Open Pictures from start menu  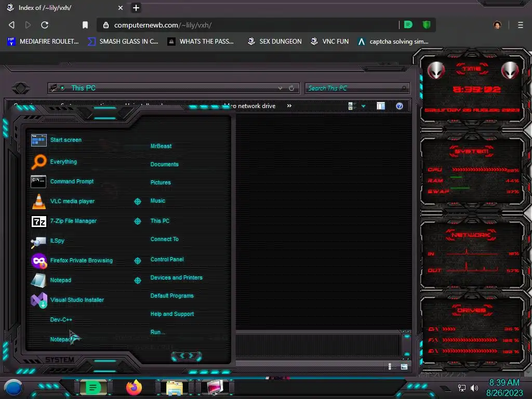pyautogui.click(x=161, y=182)
